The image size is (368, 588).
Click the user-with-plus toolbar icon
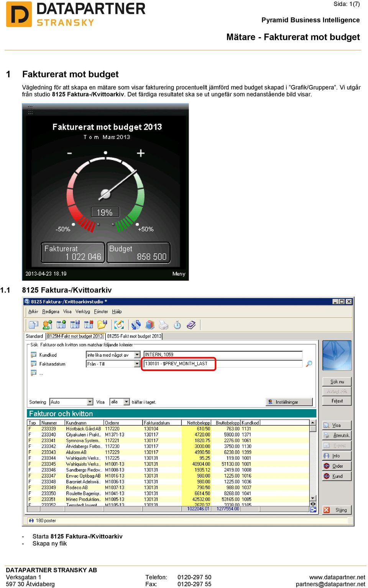tap(48, 325)
